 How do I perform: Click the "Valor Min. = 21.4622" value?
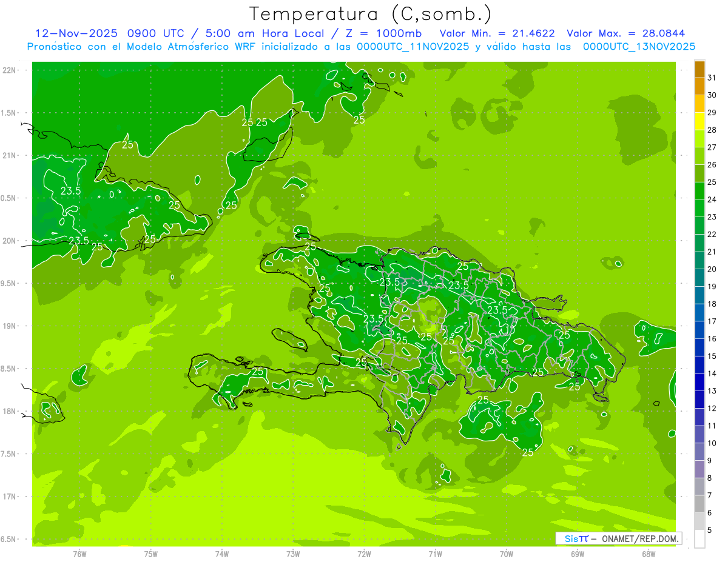pos(497,33)
